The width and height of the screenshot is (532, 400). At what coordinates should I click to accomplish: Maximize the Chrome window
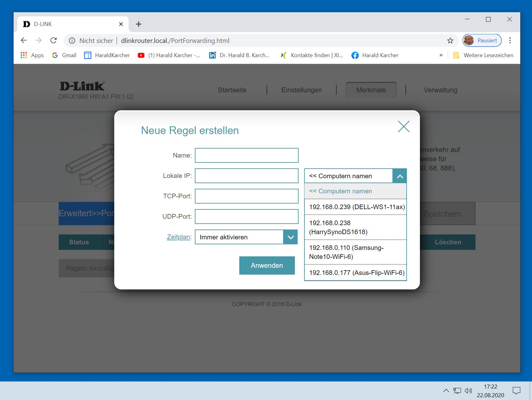(488, 19)
